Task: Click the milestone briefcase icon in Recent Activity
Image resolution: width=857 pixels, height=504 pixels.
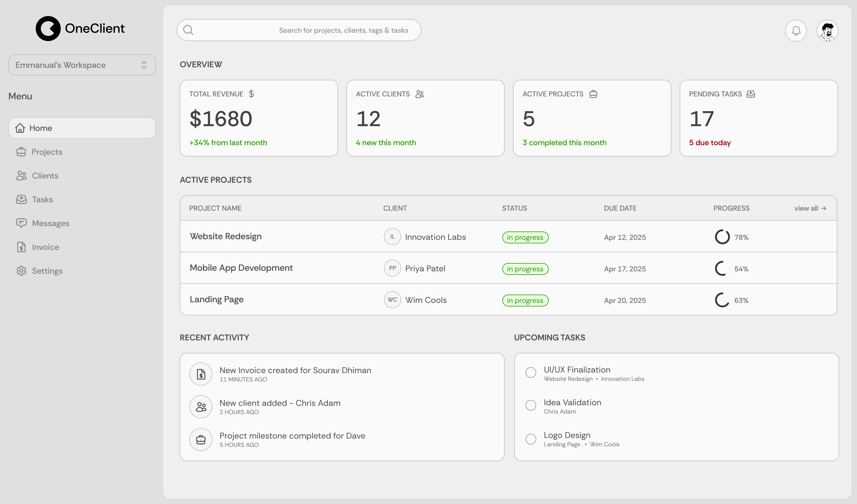Action: pos(201,439)
